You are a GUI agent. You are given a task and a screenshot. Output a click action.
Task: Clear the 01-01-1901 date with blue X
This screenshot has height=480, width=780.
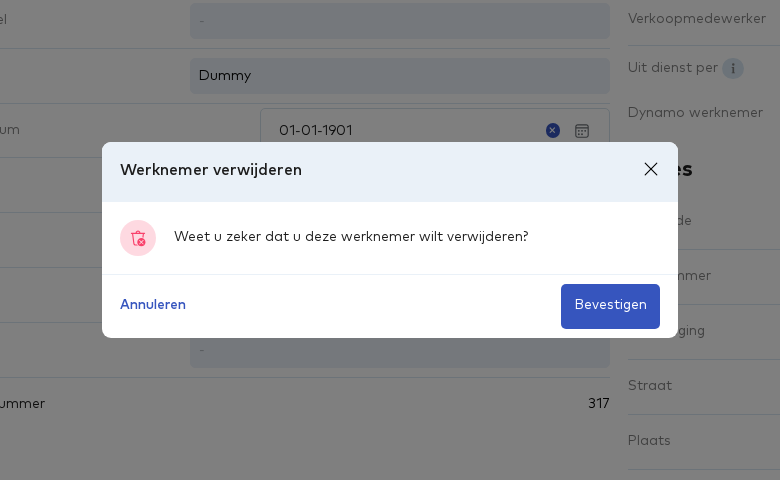tap(553, 130)
